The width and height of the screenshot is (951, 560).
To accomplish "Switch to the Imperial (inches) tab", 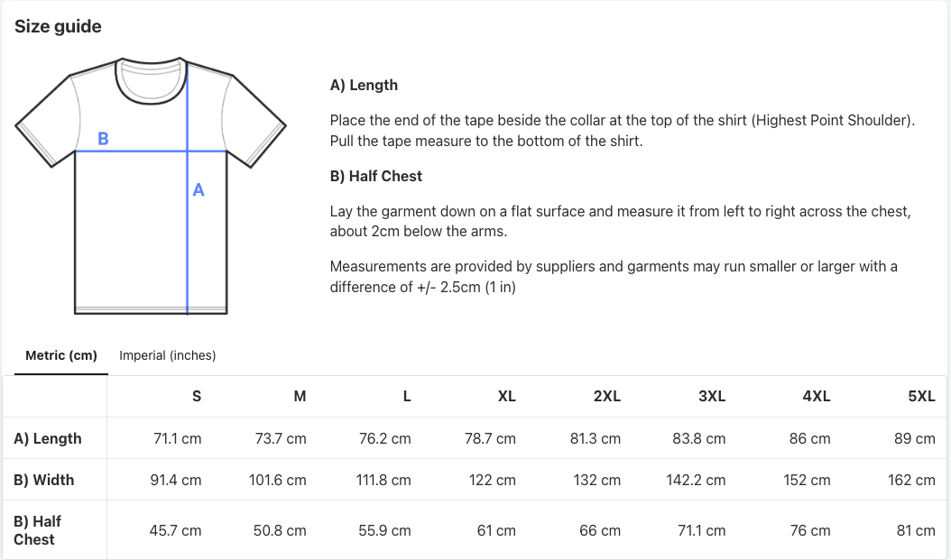I will pos(167,355).
